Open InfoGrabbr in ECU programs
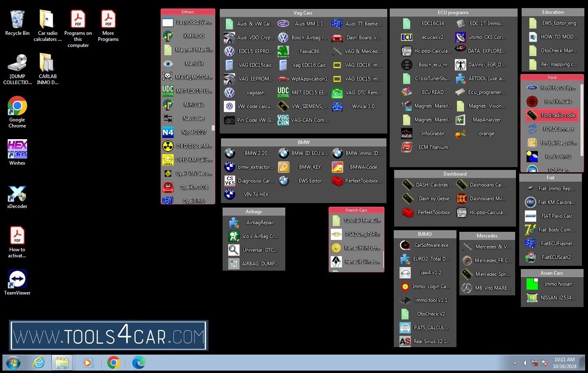 tap(426, 134)
